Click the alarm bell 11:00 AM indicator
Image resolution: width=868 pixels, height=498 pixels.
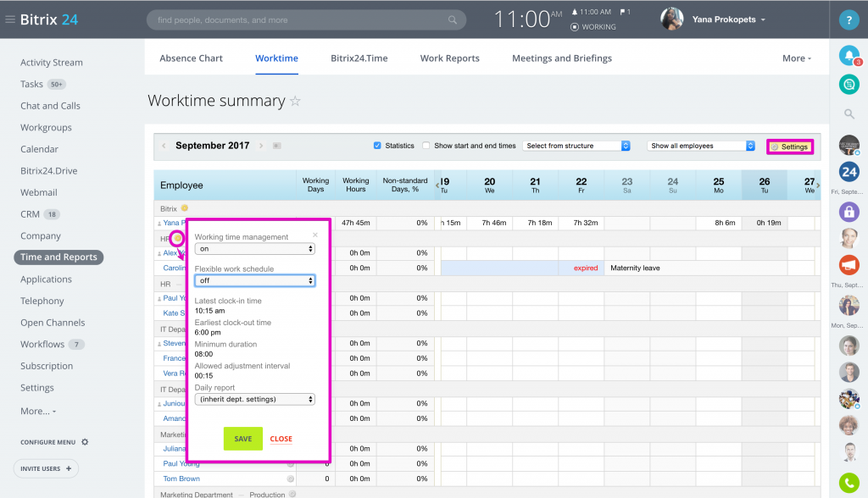pyautogui.click(x=591, y=12)
